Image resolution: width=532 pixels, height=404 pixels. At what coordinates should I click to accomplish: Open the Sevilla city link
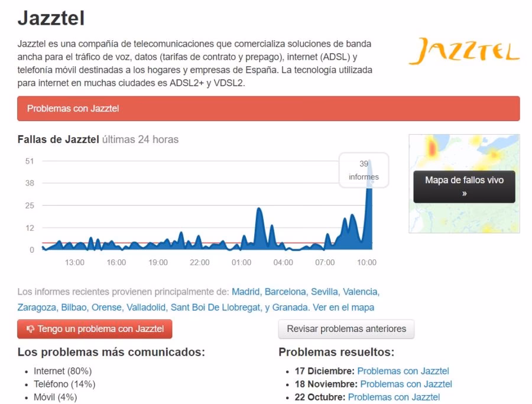click(325, 292)
